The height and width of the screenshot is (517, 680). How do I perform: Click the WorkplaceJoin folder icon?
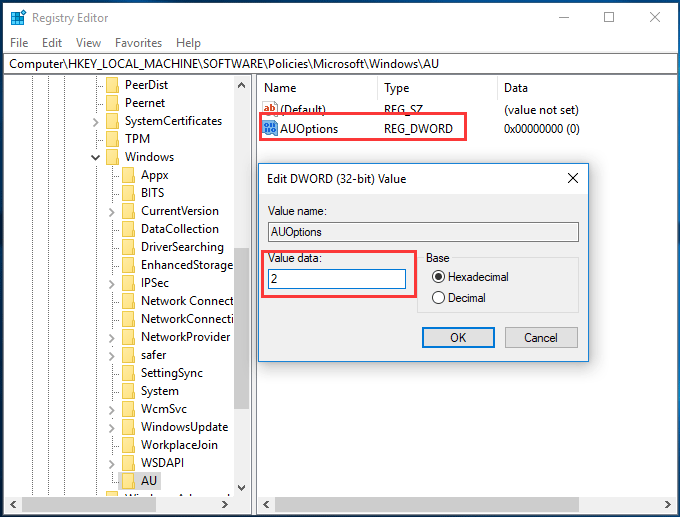(128, 445)
